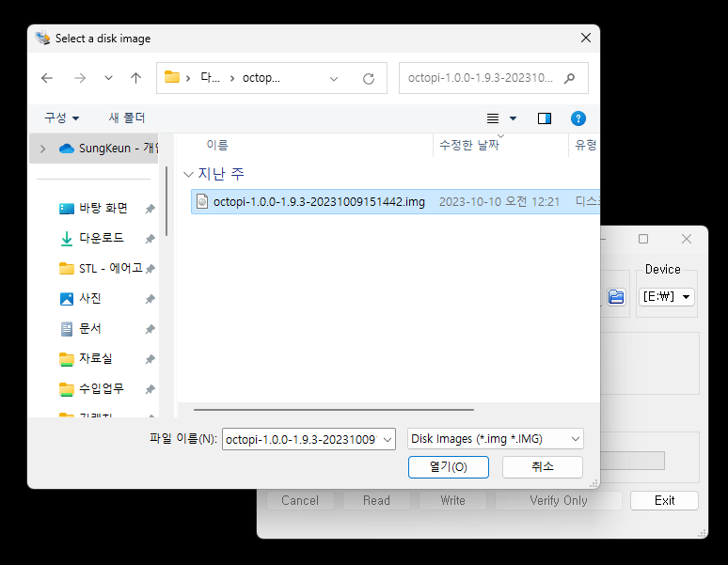Click Read in Disk Imager window

[x=376, y=500]
